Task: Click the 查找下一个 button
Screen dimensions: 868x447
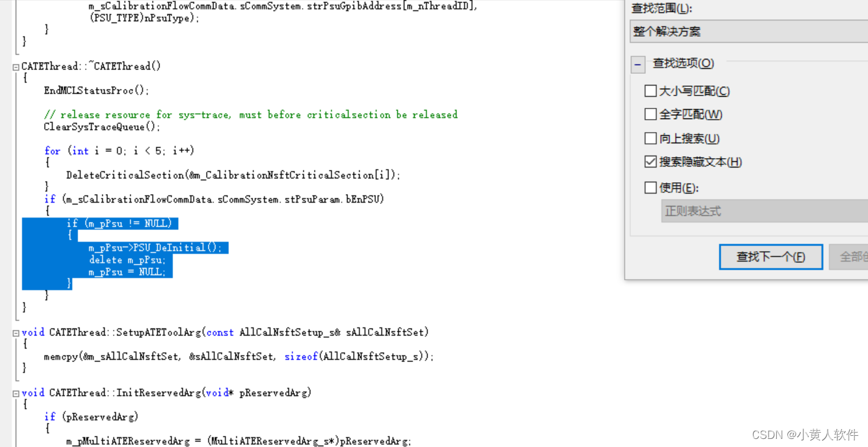Action: 771,257
